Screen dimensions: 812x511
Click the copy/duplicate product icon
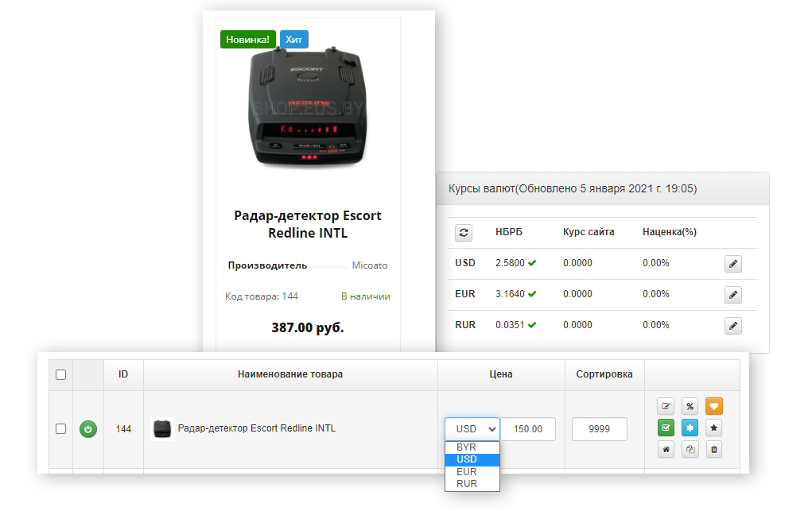click(690, 449)
